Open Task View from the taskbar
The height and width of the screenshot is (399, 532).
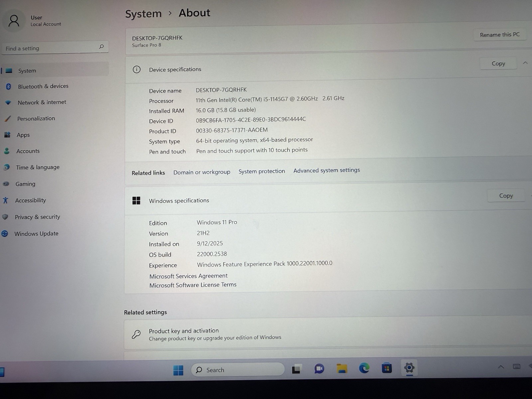coord(297,369)
